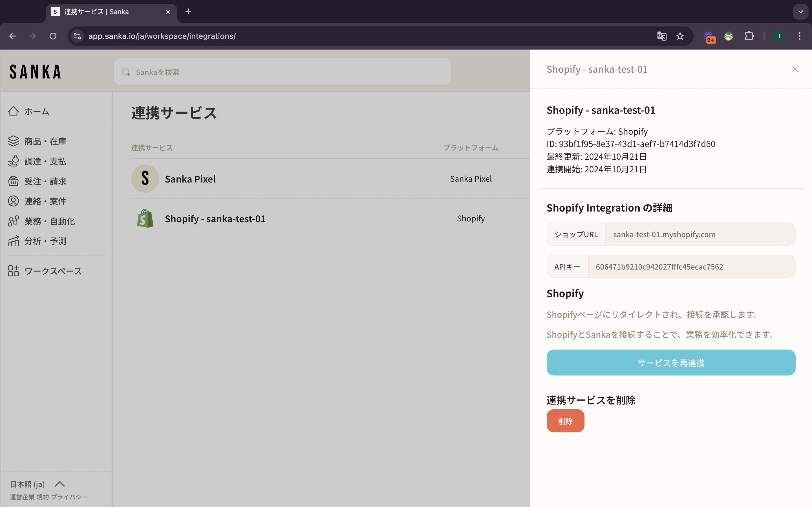
Task: Expand the 日本語 (ja) language selector
Action: tap(60, 484)
